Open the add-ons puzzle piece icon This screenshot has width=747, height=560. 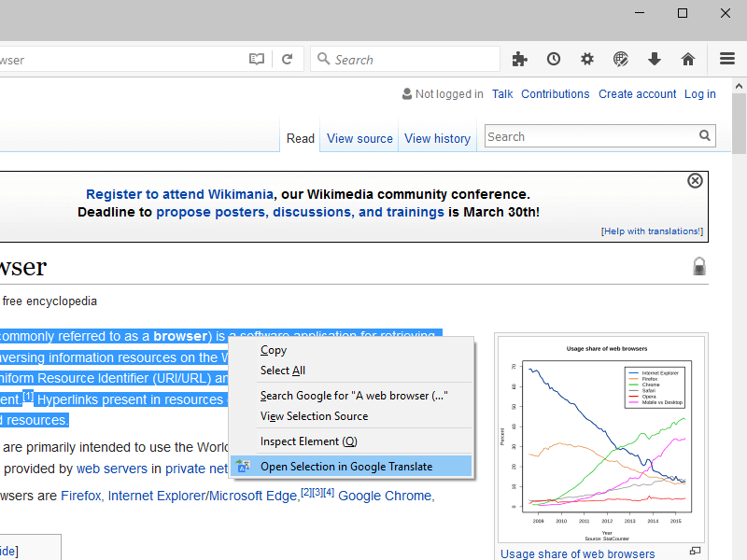tap(519, 59)
